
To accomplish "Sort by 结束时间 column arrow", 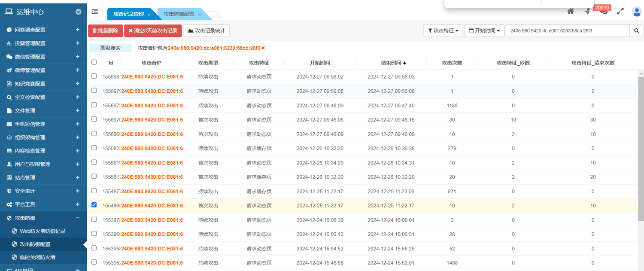I will point(404,63).
